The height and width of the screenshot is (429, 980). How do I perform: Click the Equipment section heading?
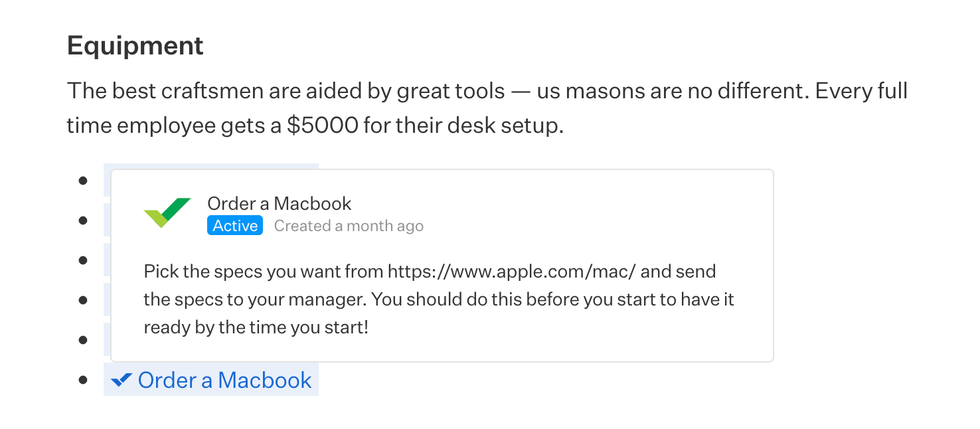(x=135, y=46)
